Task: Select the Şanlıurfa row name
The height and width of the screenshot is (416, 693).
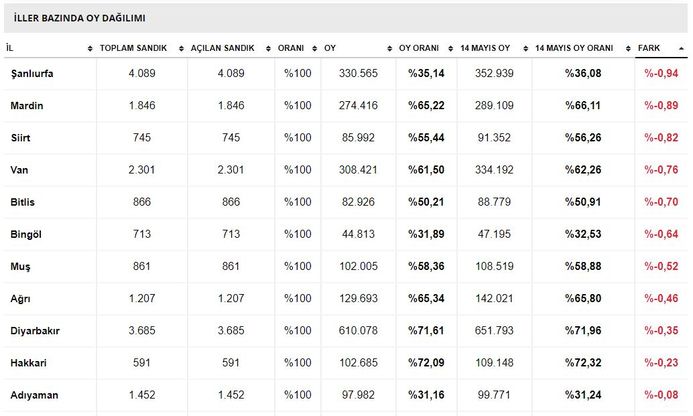Action: click(34, 74)
